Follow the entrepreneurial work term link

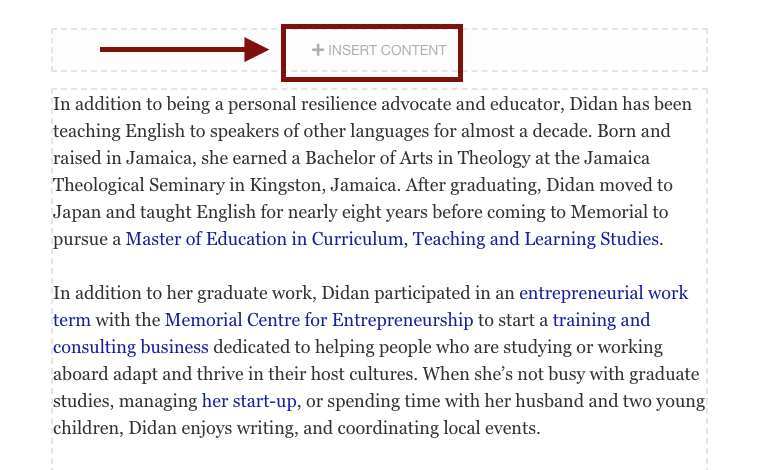click(x=603, y=293)
